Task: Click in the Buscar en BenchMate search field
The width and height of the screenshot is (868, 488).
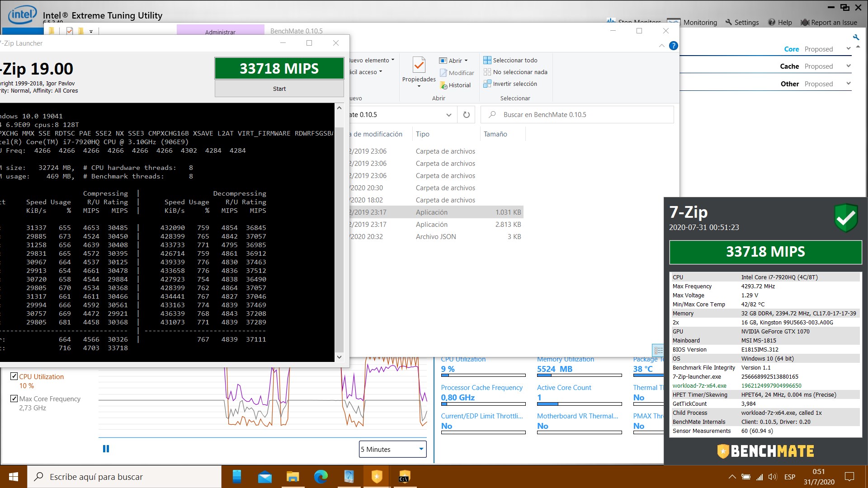Action: (x=577, y=115)
